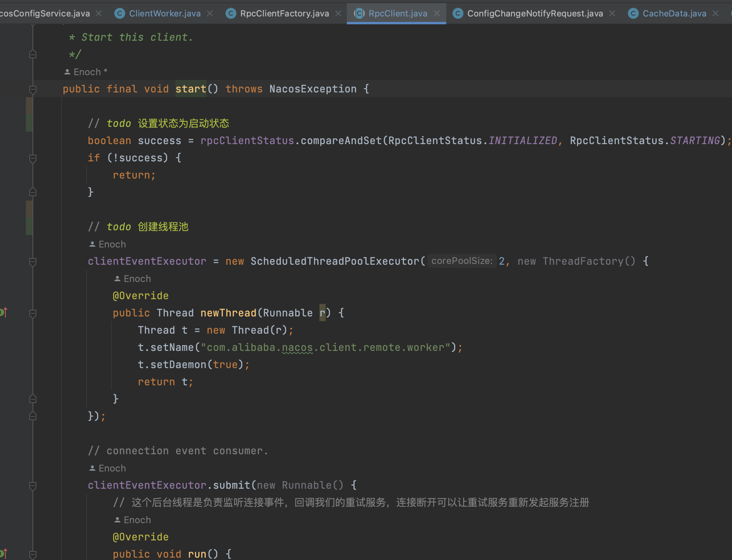This screenshot has width=732, height=560.
Task: Close the cosConfigService.java tab
Action: coord(99,13)
